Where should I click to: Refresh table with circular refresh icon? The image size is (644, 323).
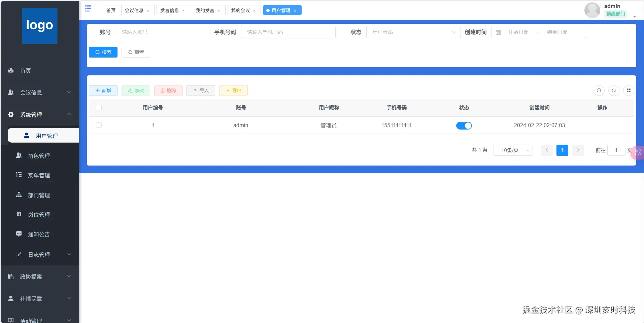(614, 91)
